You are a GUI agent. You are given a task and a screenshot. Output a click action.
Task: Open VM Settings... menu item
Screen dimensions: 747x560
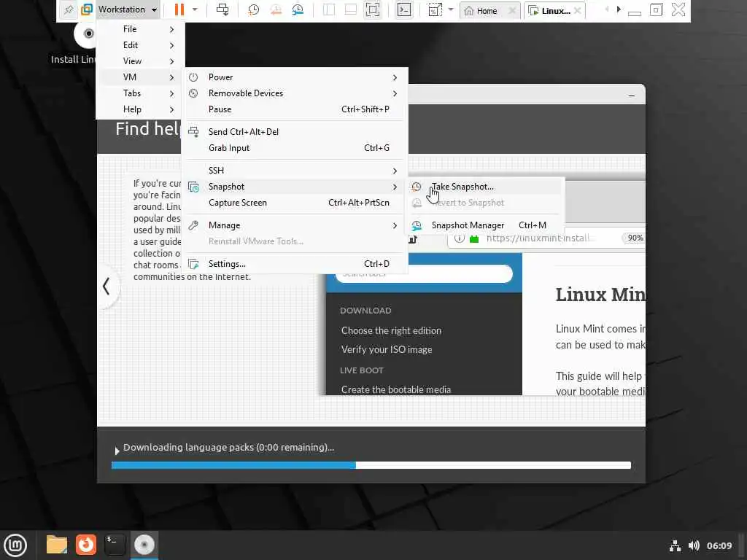(295, 264)
